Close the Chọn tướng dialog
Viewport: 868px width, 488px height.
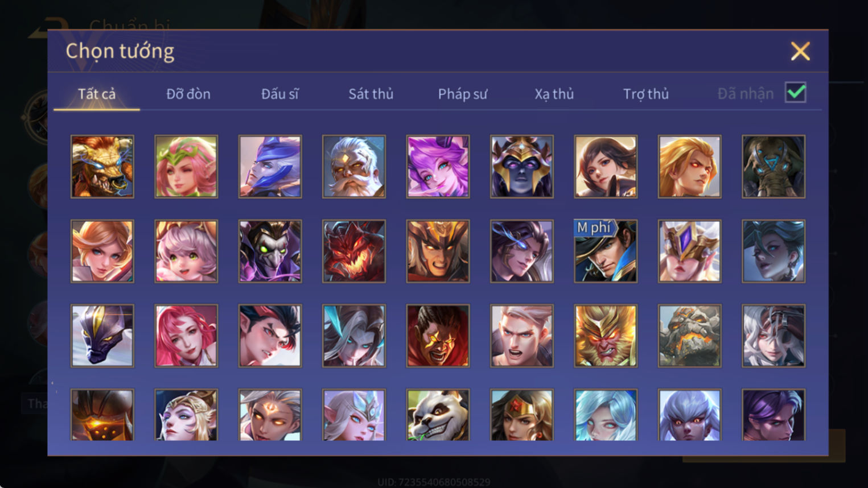click(x=800, y=51)
